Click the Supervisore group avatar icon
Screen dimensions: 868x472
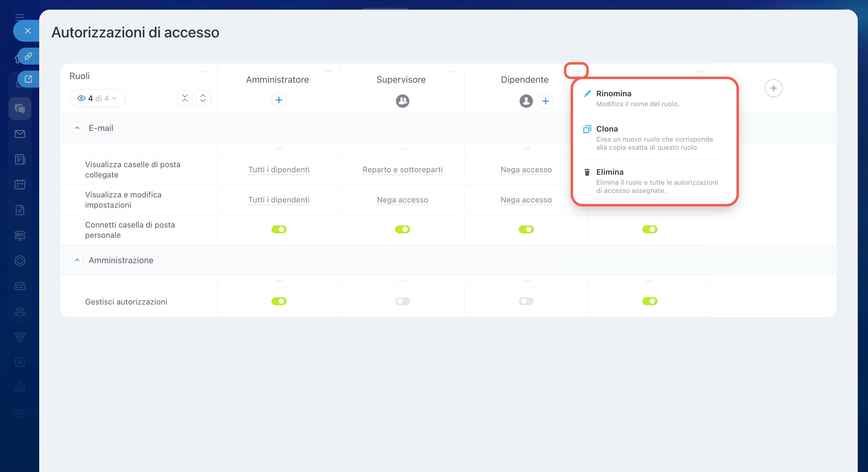point(402,101)
